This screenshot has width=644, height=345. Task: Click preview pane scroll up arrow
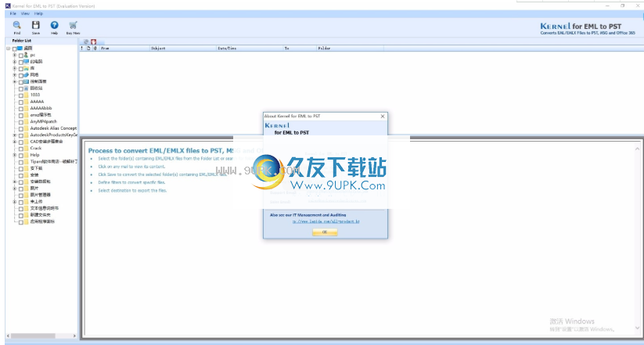(638, 149)
